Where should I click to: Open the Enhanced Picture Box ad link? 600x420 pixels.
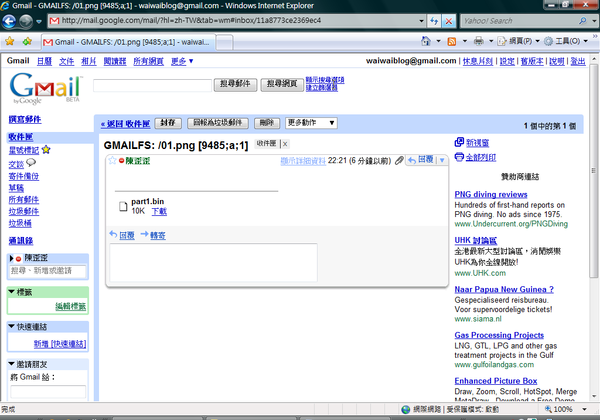tap(496, 381)
